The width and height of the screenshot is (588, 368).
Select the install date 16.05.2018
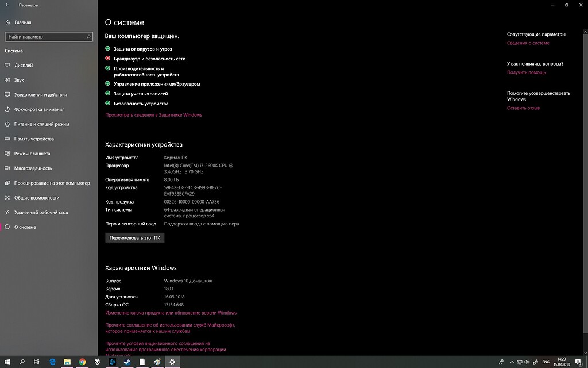coord(175,297)
